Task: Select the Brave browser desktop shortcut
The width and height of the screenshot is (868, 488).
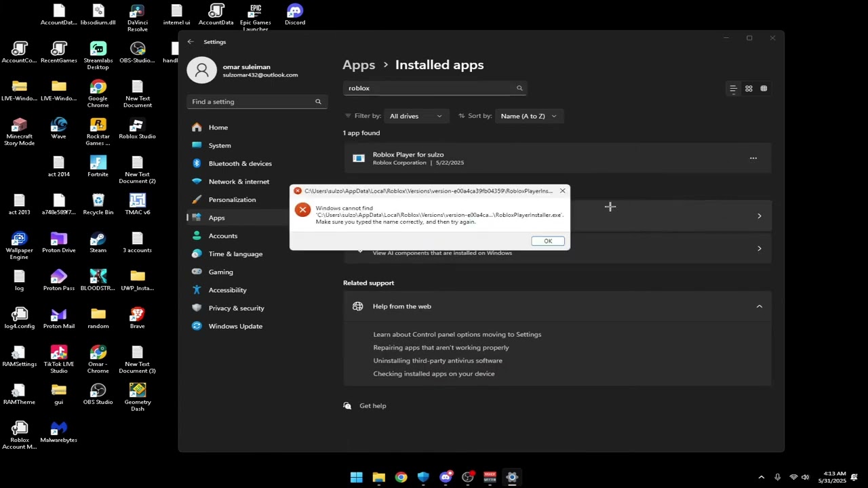Action: pos(138,319)
